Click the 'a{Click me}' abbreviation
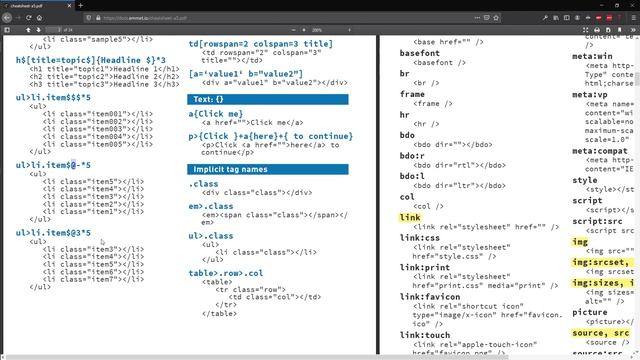The height and width of the screenshot is (360, 640). (x=216, y=114)
